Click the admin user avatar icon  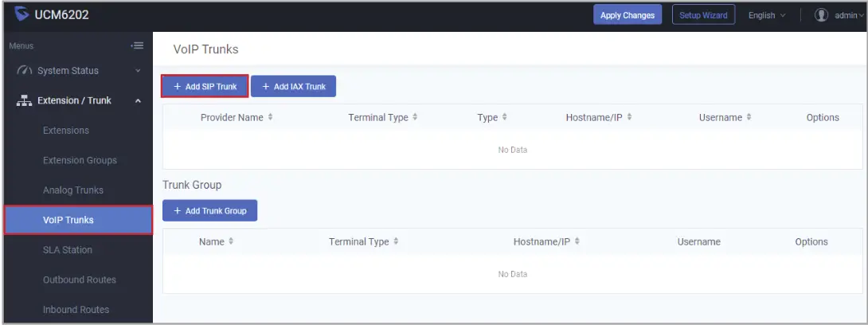[822, 15]
